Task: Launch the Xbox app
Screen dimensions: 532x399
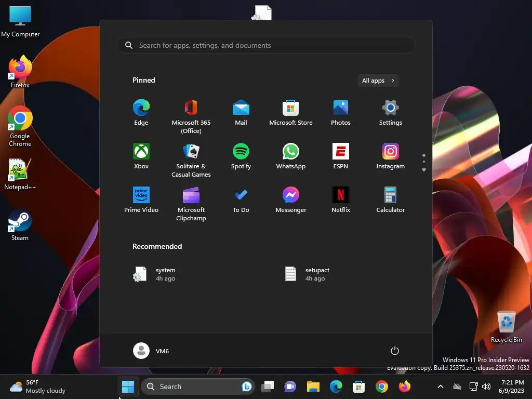Action: coord(141,157)
